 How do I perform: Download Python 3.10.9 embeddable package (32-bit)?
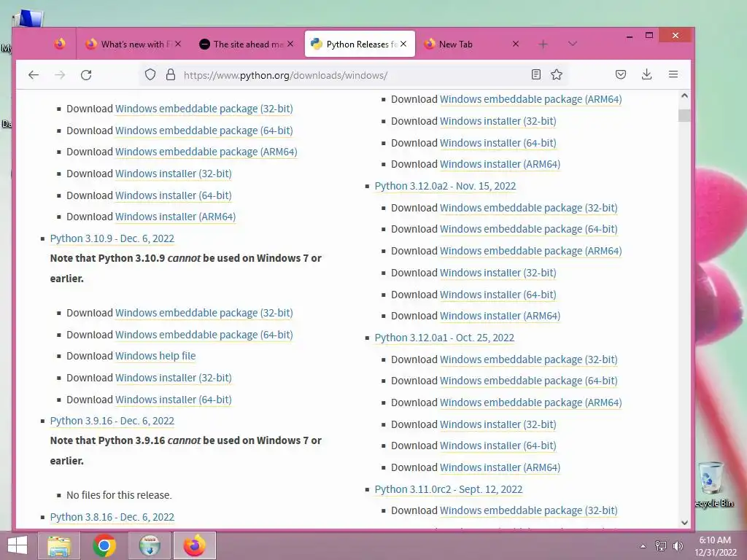204,313
